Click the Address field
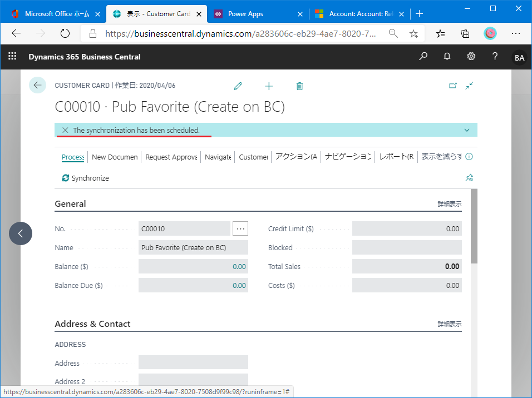Viewport: 532px width, 398px height. 193,362
